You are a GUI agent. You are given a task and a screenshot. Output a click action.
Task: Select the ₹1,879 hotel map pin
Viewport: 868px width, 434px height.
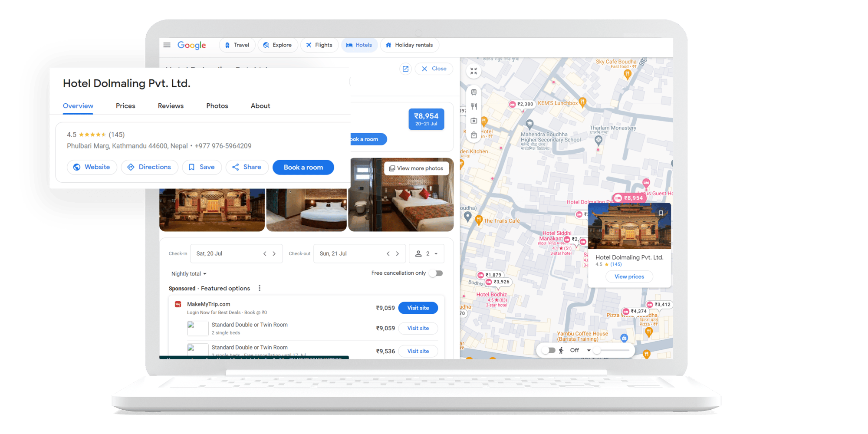pos(490,275)
